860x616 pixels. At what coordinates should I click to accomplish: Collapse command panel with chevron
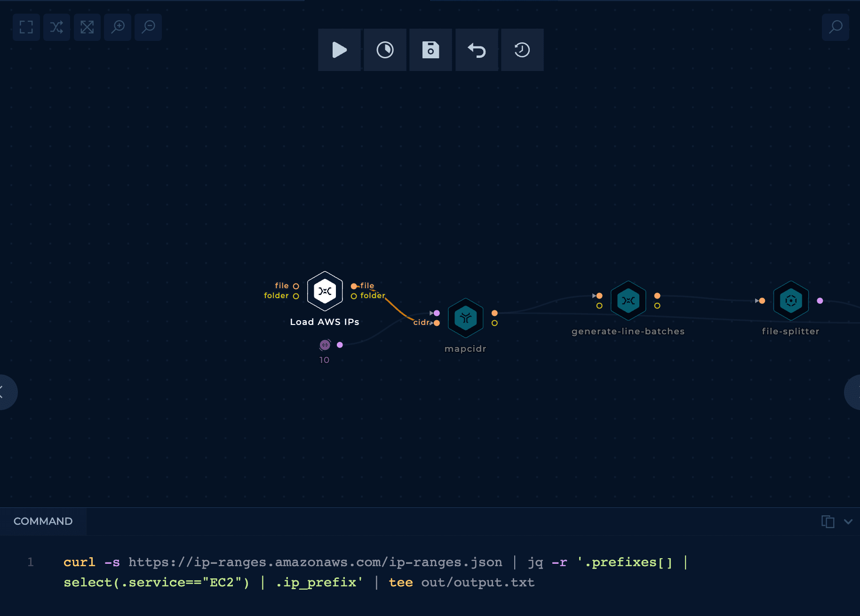click(x=848, y=521)
